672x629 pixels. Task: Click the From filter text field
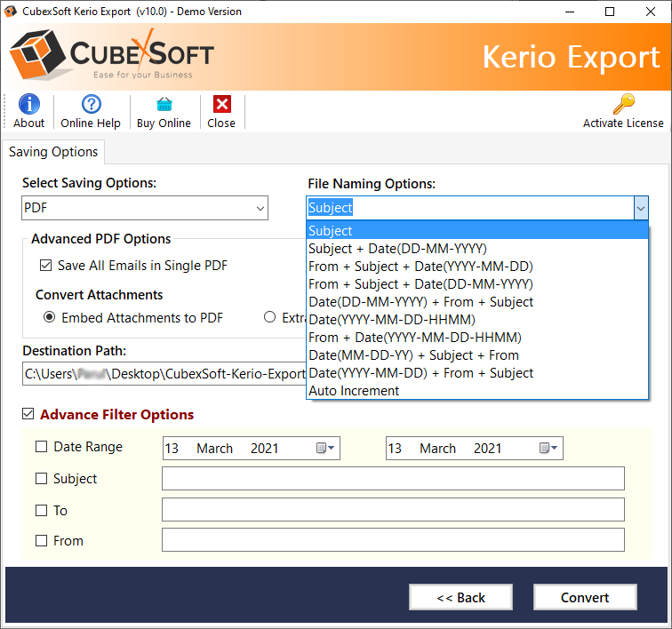click(x=393, y=540)
